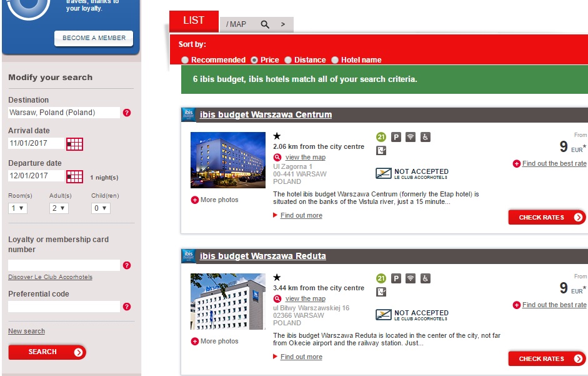The width and height of the screenshot is (588, 376).
Task: Select the Price sort option
Action: coord(254,60)
